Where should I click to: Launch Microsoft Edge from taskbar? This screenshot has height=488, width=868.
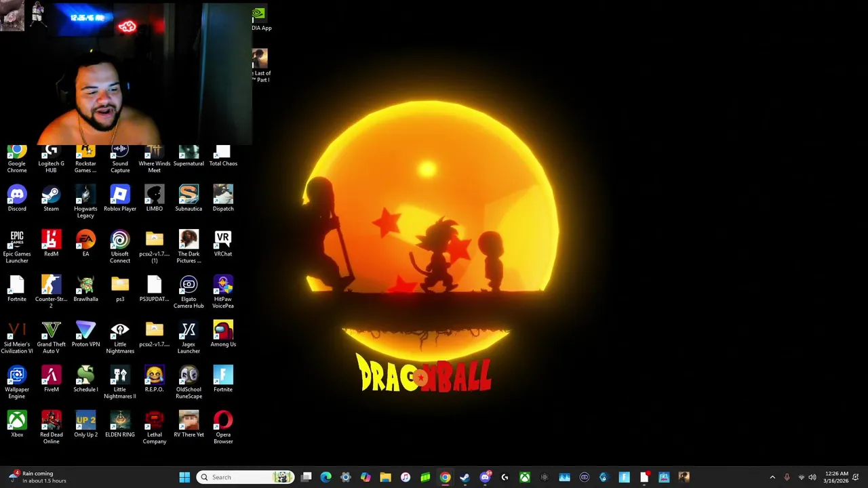[x=326, y=477]
